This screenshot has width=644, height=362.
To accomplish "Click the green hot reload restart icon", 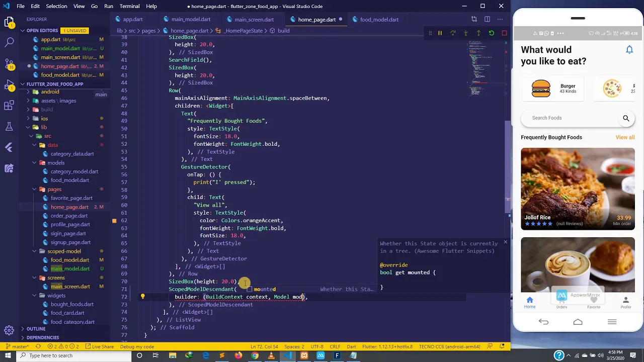I will tap(492, 33).
